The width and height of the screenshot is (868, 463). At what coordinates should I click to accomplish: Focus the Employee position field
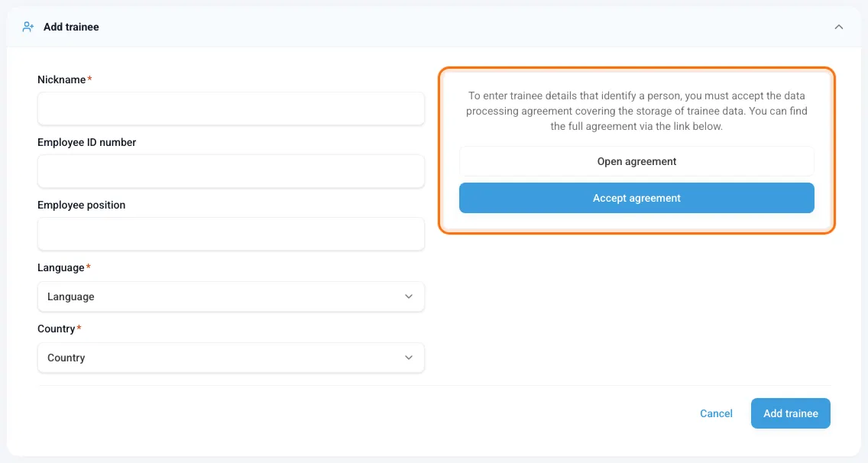pyautogui.click(x=231, y=234)
